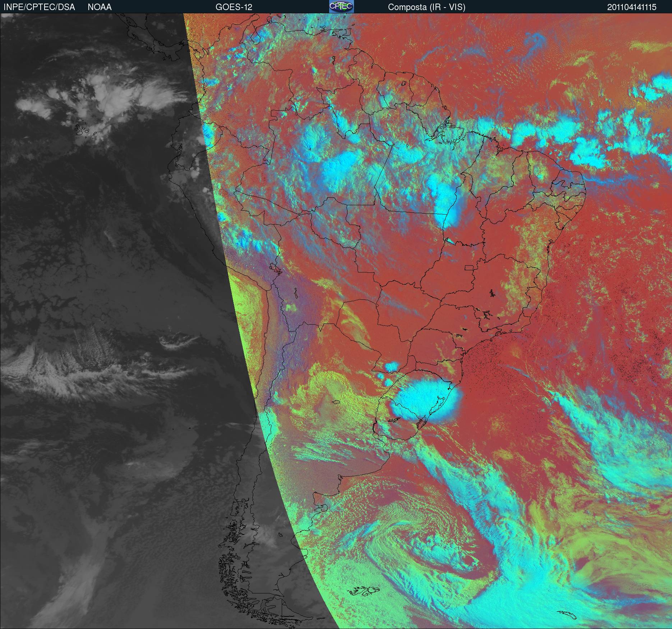
Task: Click the CPTEC logo in the header
Action: [341, 6]
